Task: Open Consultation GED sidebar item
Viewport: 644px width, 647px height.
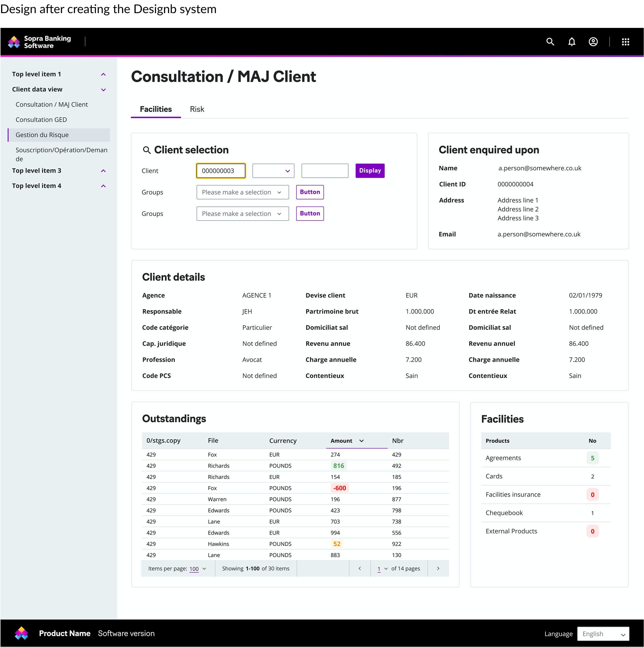Action: 41,120
